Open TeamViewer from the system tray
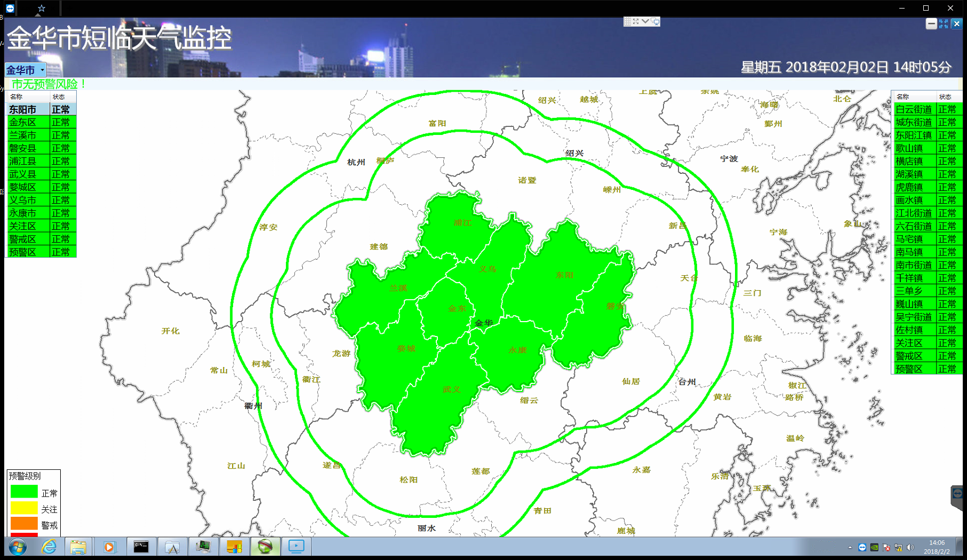The width and height of the screenshot is (967, 560). (x=862, y=547)
